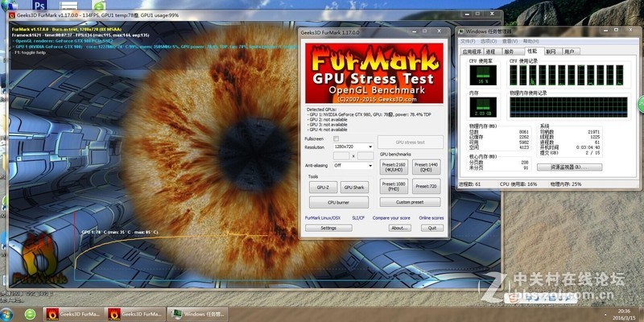Open the green browser desktop icon

tap(99, 6)
